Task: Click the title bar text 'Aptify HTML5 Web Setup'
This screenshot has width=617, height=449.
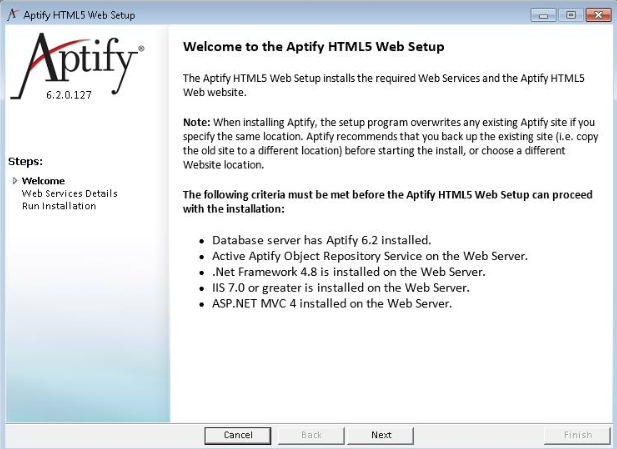Action: 79,15
